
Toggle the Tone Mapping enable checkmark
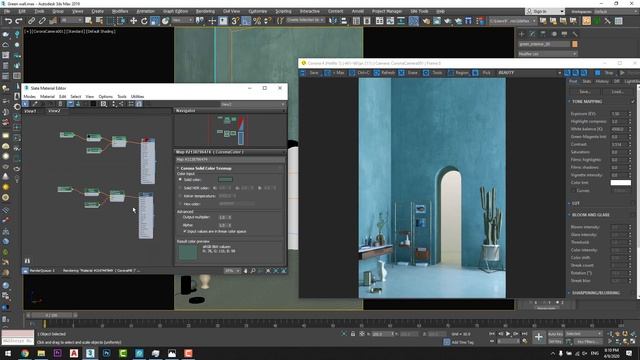point(633,101)
